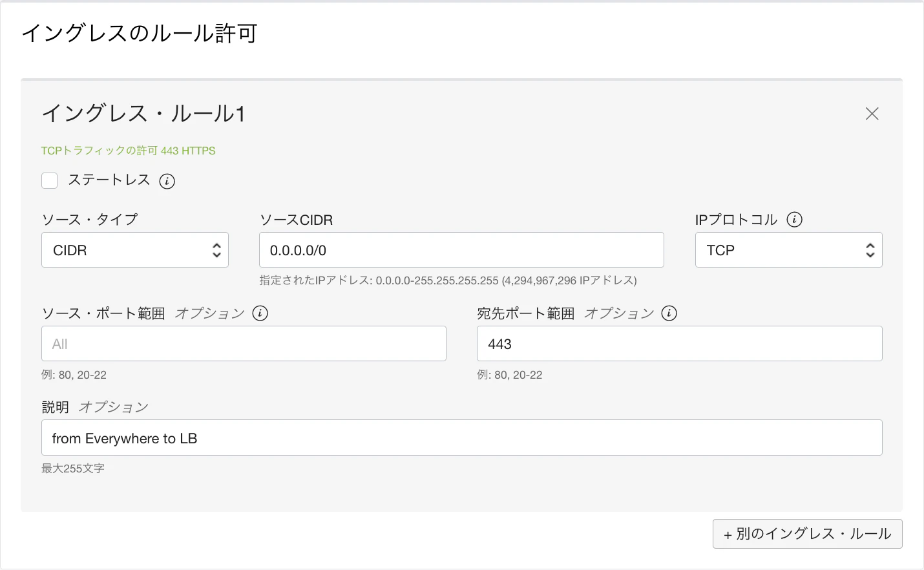Open the 宛先ポート範囲 info icon
The width and height of the screenshot is (924, 570).
pyautogui.click(x=669, y=313)
